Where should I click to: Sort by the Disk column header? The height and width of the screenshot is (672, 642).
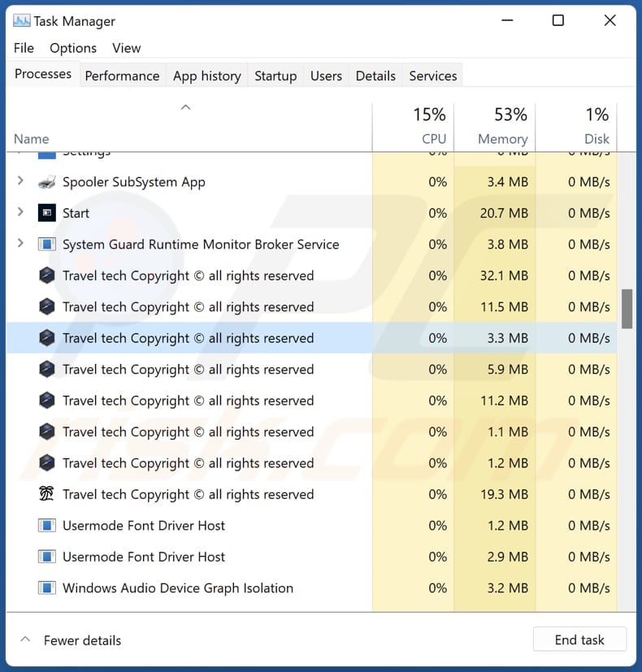point(576,127)
